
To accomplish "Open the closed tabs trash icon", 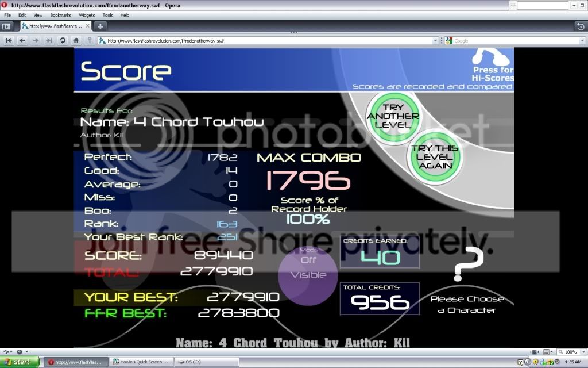I will tap(580, 26).
